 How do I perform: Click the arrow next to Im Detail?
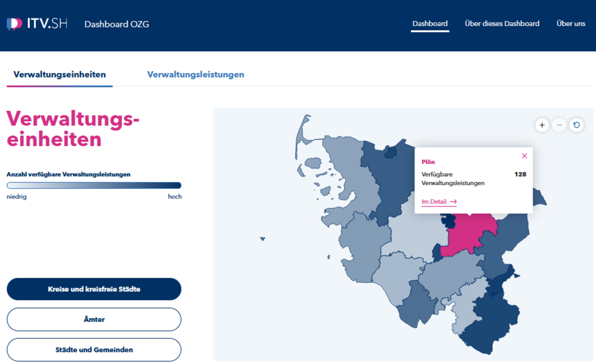click(453, 202)
